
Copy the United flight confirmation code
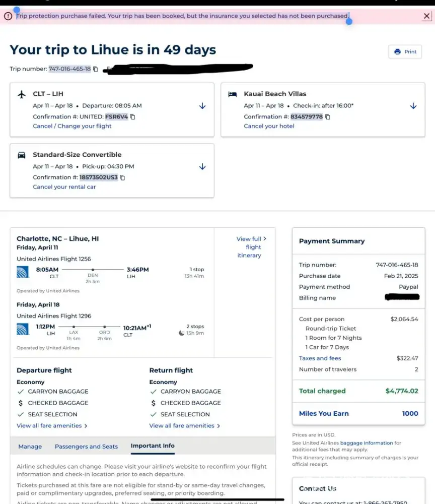133,117
